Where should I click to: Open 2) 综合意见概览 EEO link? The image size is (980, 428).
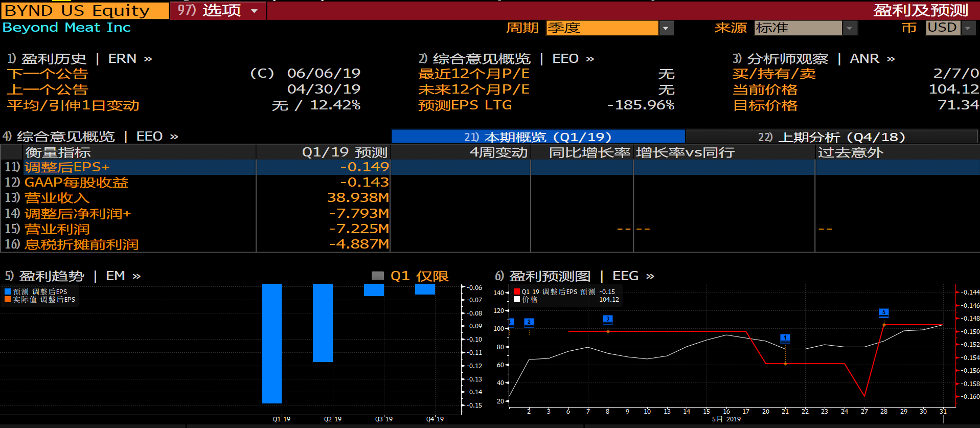point(506,59)
